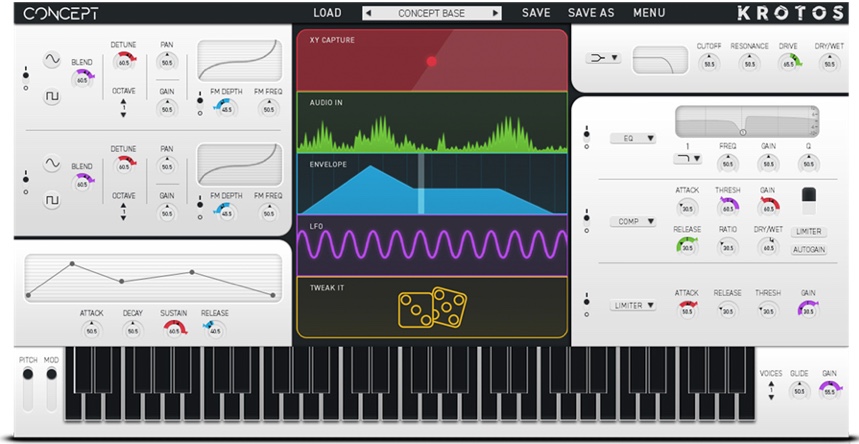The image size is (859, 444).
Task: Open the Concept Base preset selector
Action: (x=432, y=13)
